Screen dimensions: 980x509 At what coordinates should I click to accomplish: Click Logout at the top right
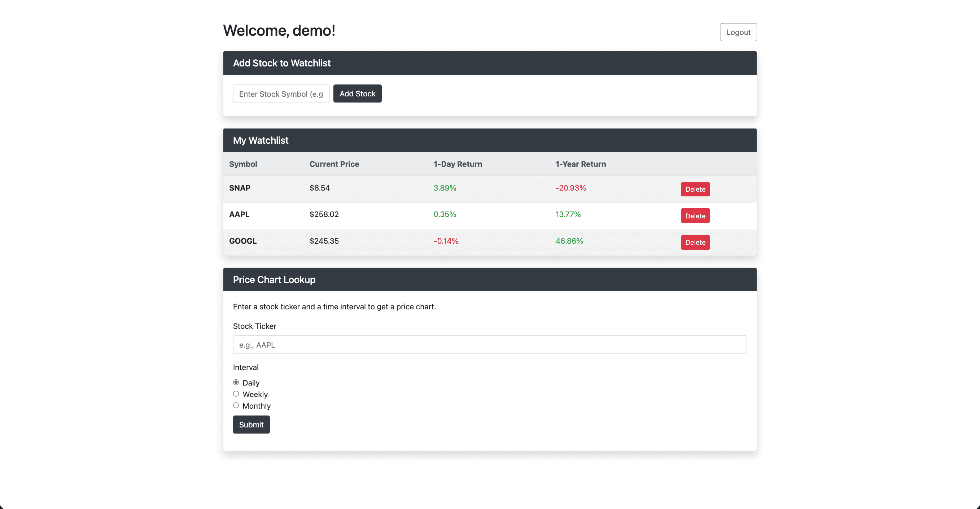click(x=738, y=32)
